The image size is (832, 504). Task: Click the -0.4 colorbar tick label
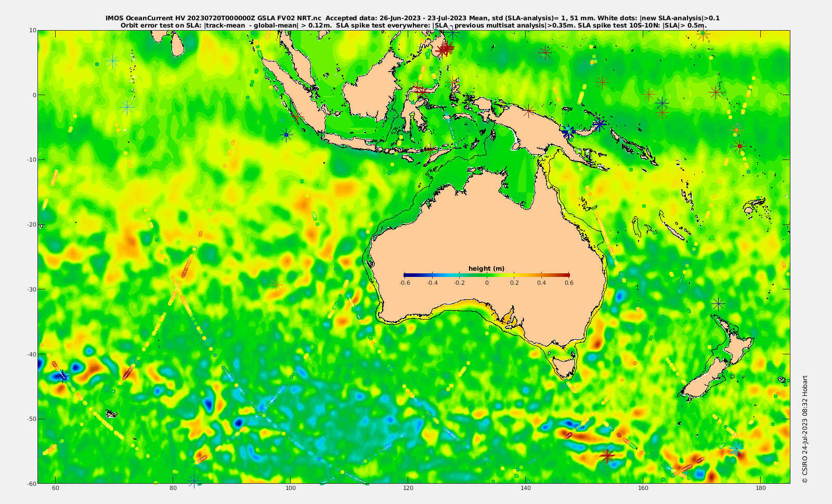[x=432, y=283]
